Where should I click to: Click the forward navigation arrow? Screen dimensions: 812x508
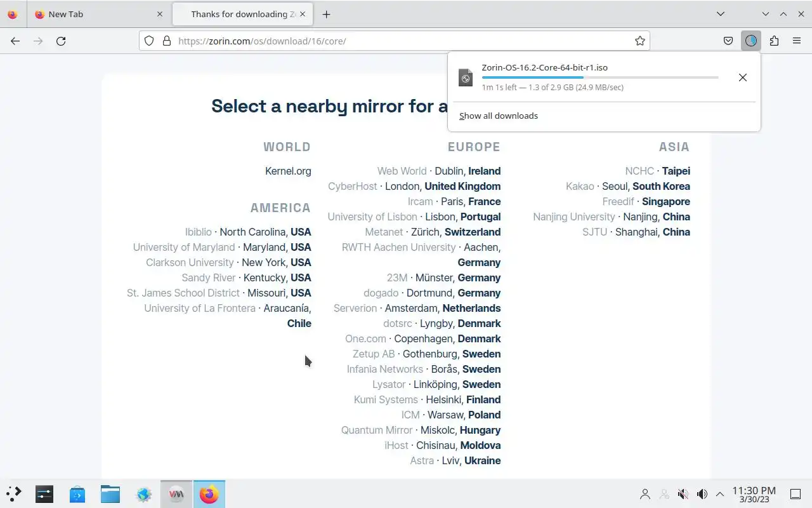[x=38, y=41]
